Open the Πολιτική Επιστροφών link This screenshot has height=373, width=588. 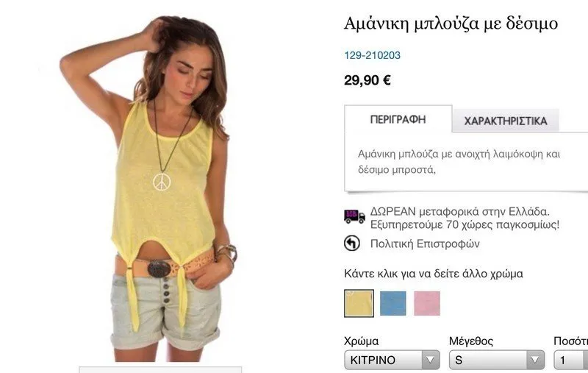(x=425, y=244)
